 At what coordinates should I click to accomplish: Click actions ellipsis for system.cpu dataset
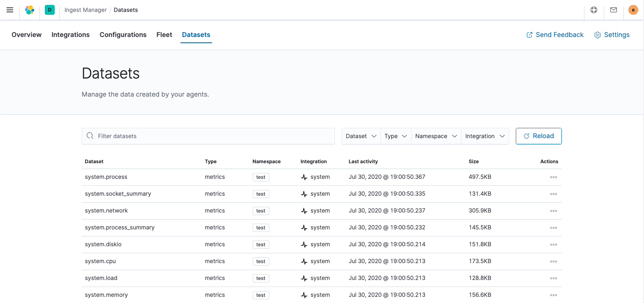(x=553, y=261)
